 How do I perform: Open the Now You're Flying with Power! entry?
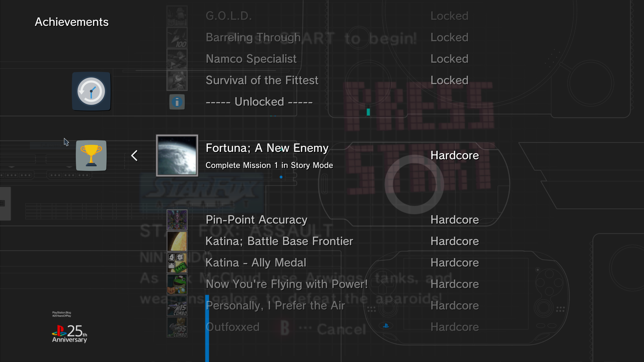tap(286, 284)
